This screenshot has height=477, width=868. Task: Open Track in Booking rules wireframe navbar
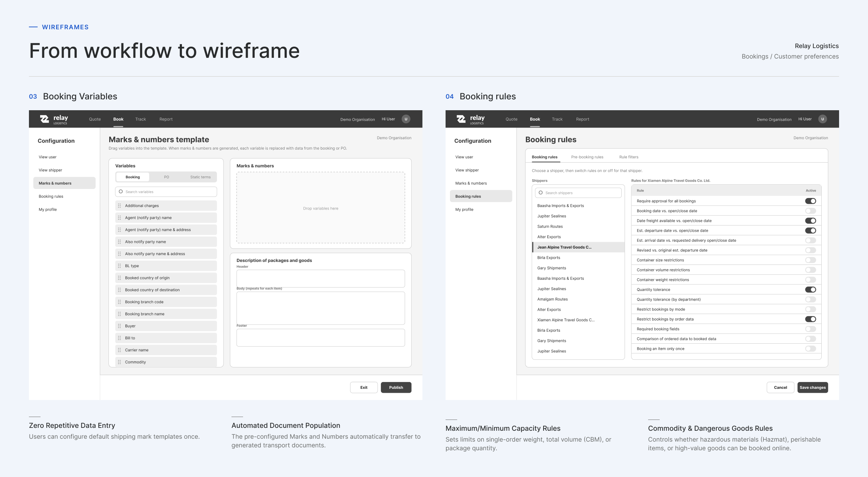pos(557,119)
